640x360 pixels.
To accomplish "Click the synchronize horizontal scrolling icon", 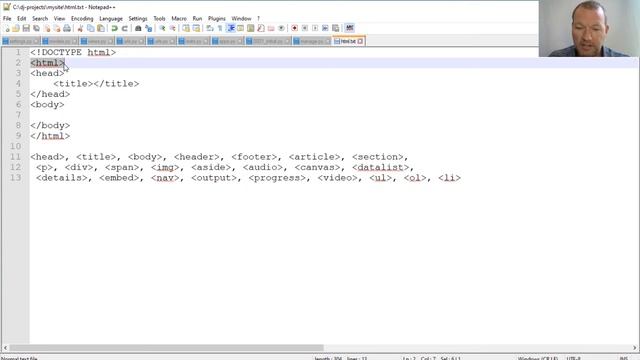I will point(196,28).
